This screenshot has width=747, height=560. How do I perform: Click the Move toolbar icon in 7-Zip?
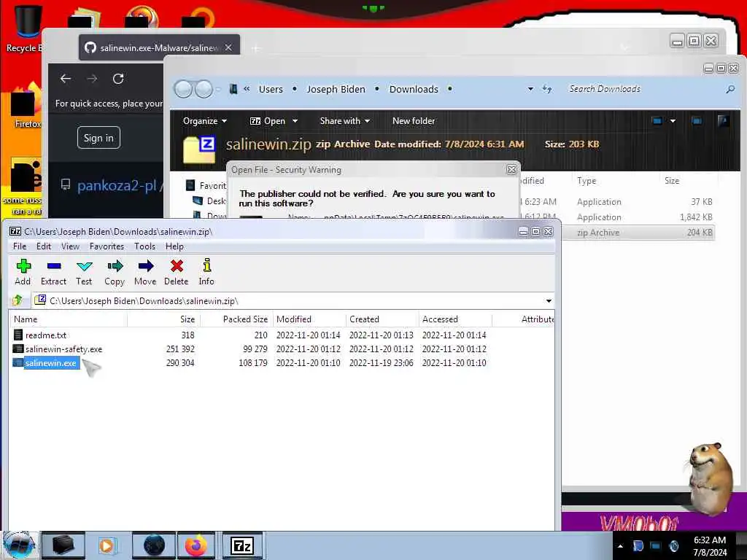click(145, 273)
